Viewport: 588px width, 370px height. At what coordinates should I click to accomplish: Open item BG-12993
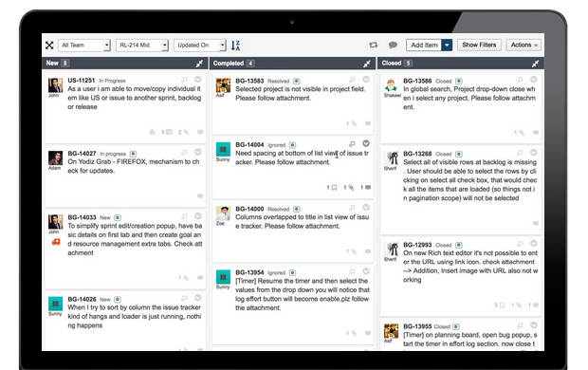pyautogui.click(x=417, y=245)
